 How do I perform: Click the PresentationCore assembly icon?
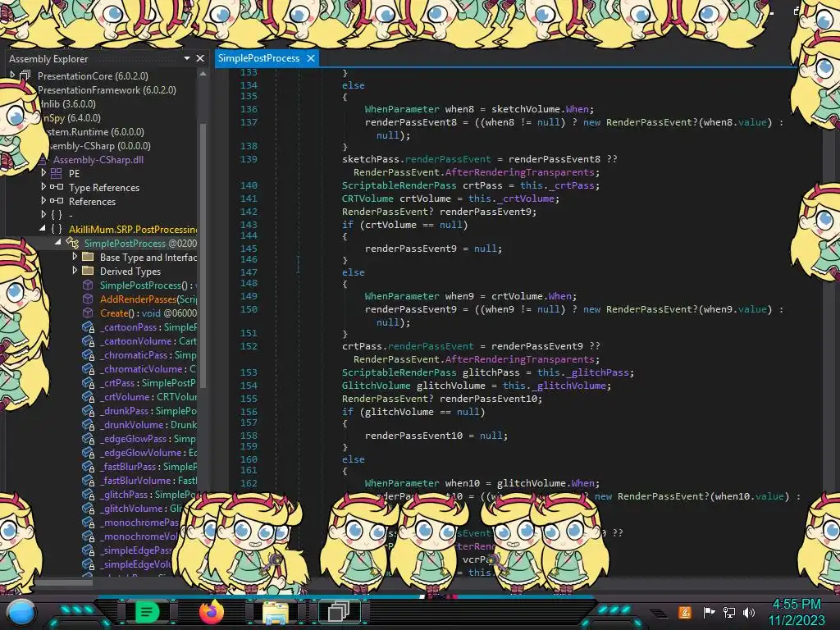click(25, 75)
